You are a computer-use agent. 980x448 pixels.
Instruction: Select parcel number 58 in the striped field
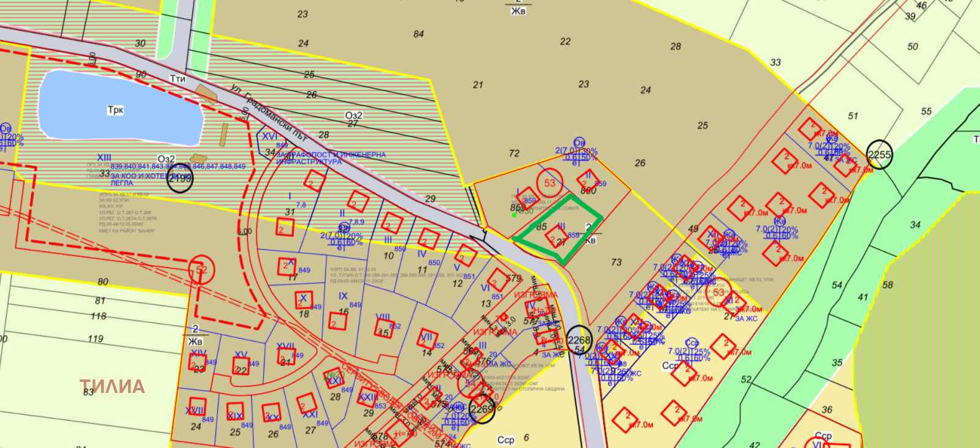pos(888,285)
